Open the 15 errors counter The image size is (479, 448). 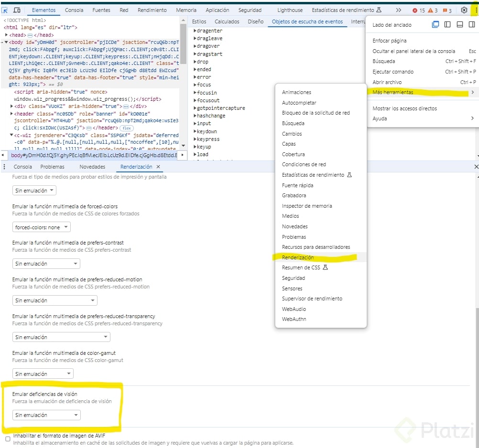(x=418, y=11)
